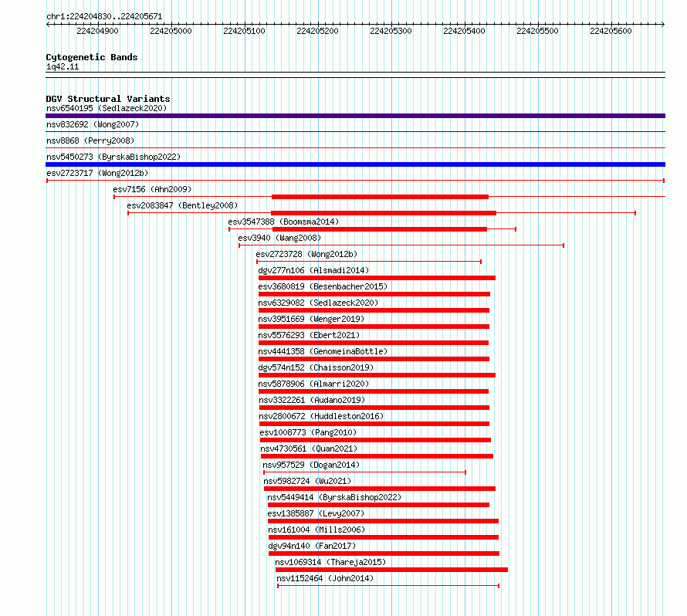Click the red bar under dgv277n106

377,278
